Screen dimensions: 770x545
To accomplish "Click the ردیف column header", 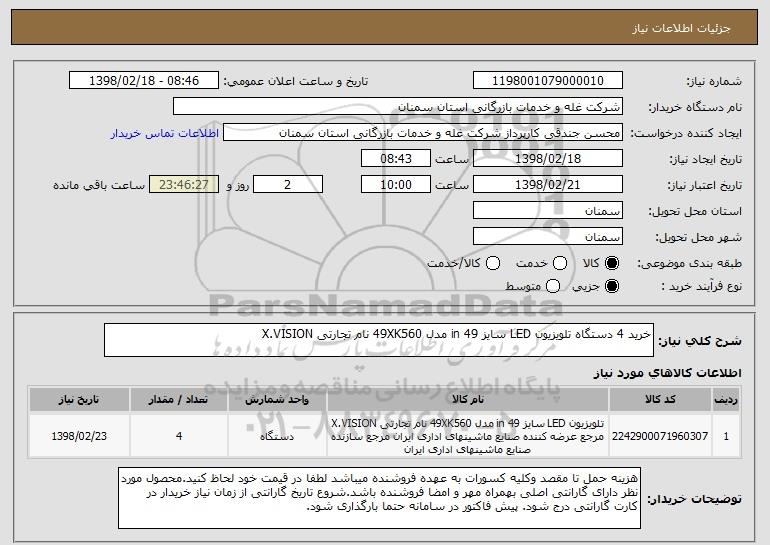I will click(726, 400).
